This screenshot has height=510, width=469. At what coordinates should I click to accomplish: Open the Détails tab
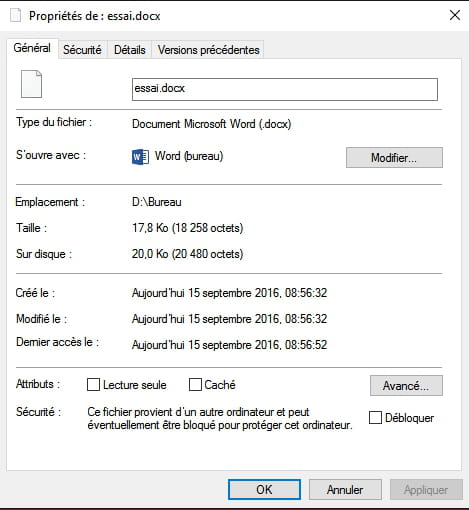tap(130, 50)
